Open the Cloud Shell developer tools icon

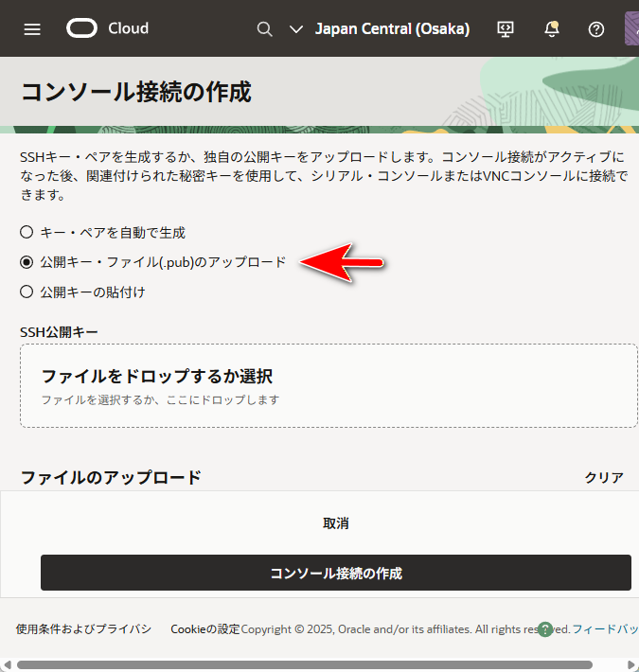506,28
